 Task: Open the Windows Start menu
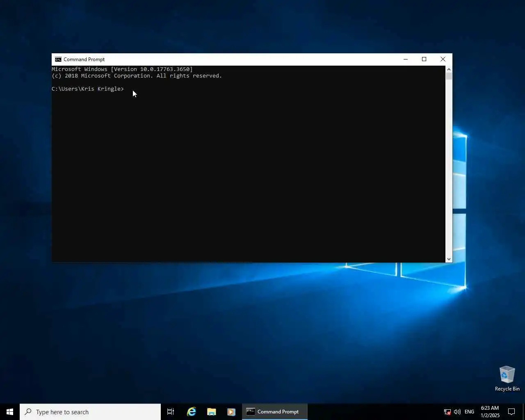10,412
